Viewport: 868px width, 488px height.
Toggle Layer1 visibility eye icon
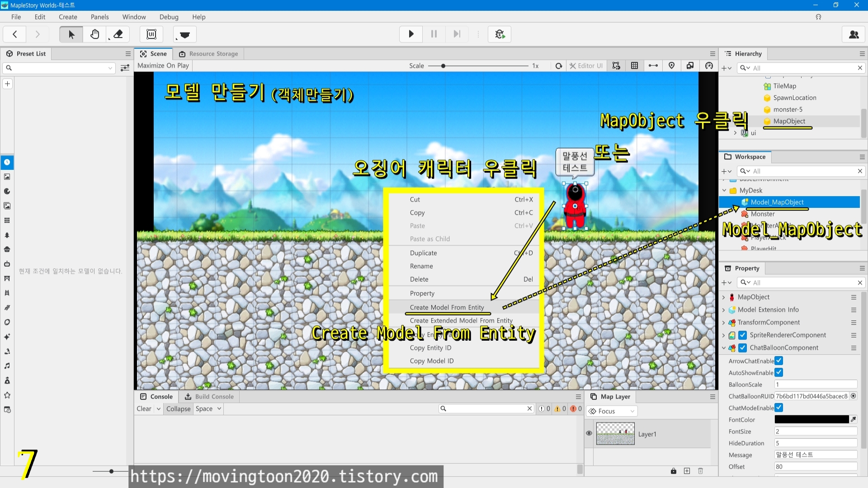click(589, 433)
